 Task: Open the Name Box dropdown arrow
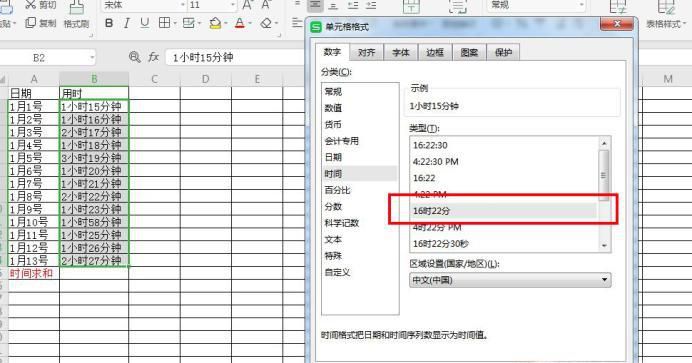coord(92,57)
